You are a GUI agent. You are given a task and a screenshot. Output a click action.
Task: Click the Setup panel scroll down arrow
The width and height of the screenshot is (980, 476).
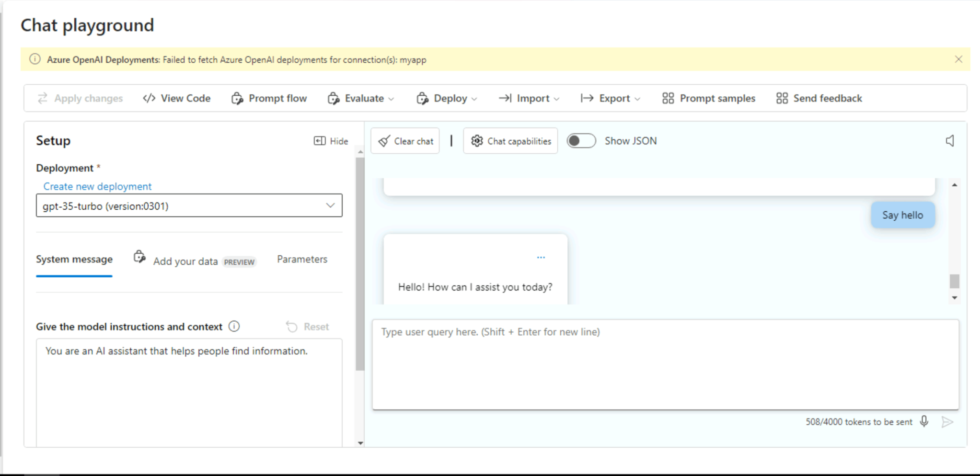click(x=360, y=443)
